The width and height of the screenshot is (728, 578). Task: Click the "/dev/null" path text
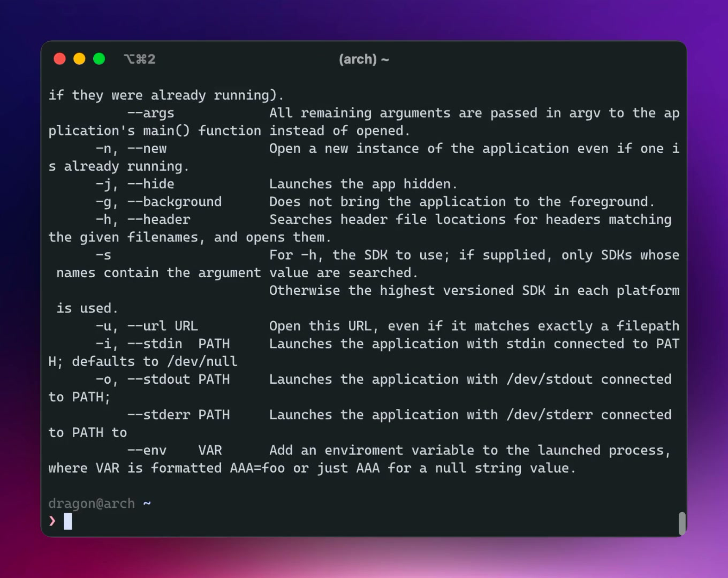[x=202, y=361]
